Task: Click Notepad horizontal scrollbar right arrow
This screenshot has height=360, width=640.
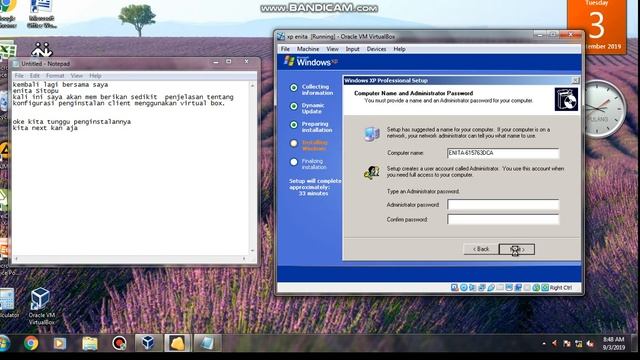Action: (244, 258)
